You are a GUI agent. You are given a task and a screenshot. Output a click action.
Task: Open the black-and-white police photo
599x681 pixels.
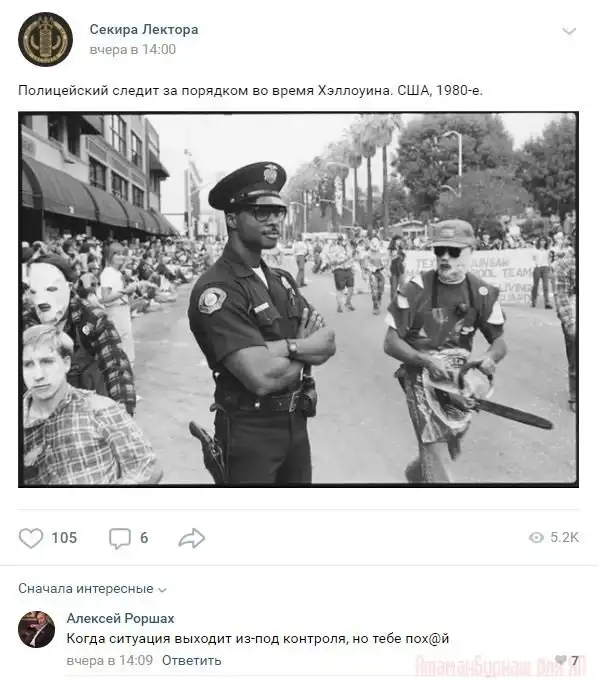tap(298, 300)
